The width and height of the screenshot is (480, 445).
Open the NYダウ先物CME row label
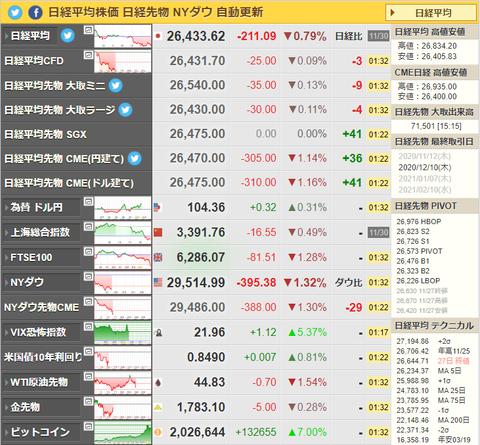coord(41,307)
